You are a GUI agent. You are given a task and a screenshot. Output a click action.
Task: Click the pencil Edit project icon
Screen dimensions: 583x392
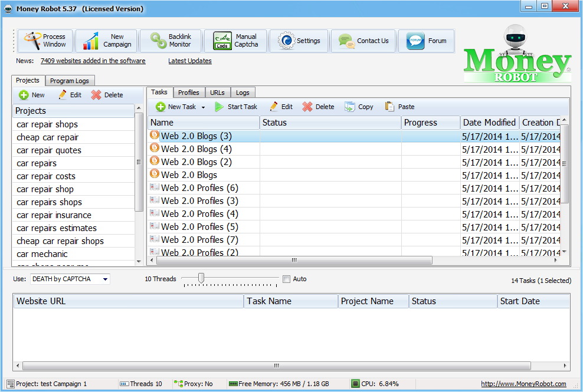tap(63, 95)
